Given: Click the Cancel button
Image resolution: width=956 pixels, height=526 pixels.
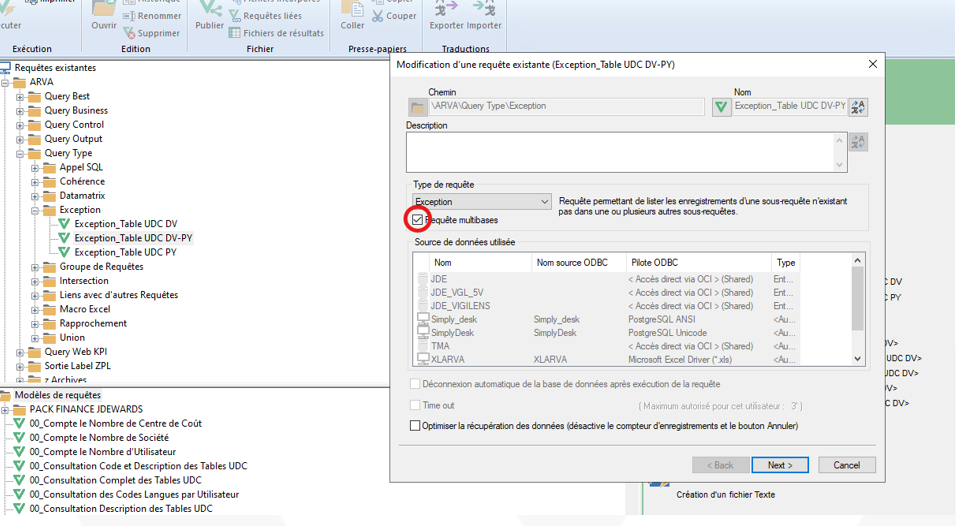Looking at the screenshot, I should coord(846,465).
